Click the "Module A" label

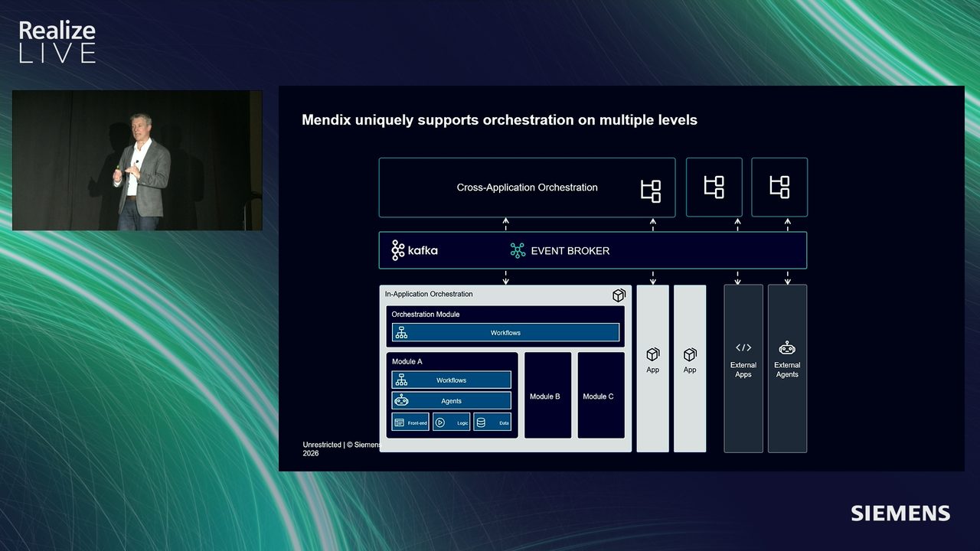(x=407, y=361)
